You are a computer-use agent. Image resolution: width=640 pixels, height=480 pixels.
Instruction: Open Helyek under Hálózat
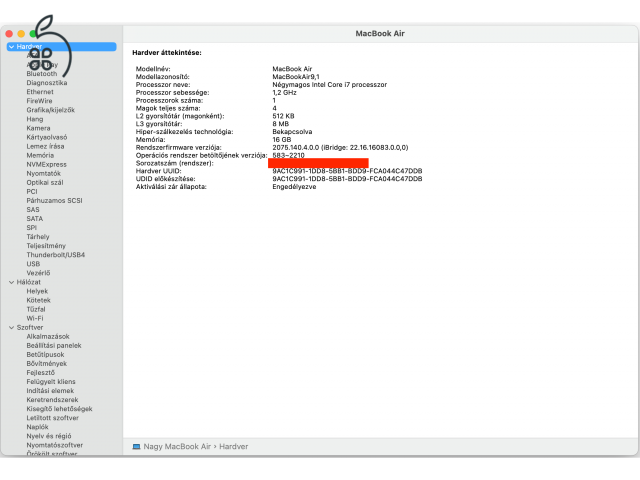click(37, 291)
